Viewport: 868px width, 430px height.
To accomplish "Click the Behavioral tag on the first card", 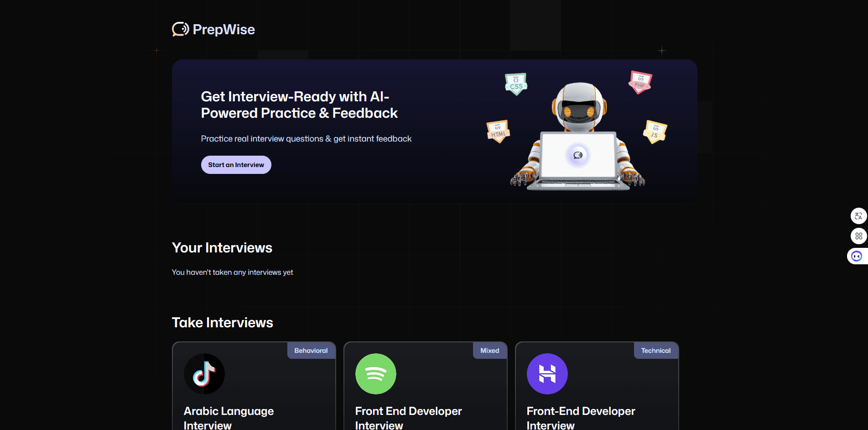I will point(311,350).
